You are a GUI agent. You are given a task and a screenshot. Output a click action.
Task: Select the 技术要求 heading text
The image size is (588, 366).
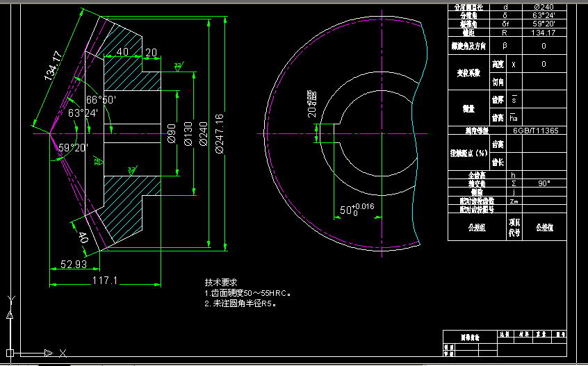point(221,283)
